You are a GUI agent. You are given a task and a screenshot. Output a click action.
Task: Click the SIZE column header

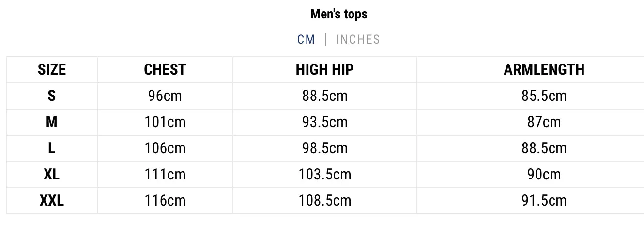[52, 69]
